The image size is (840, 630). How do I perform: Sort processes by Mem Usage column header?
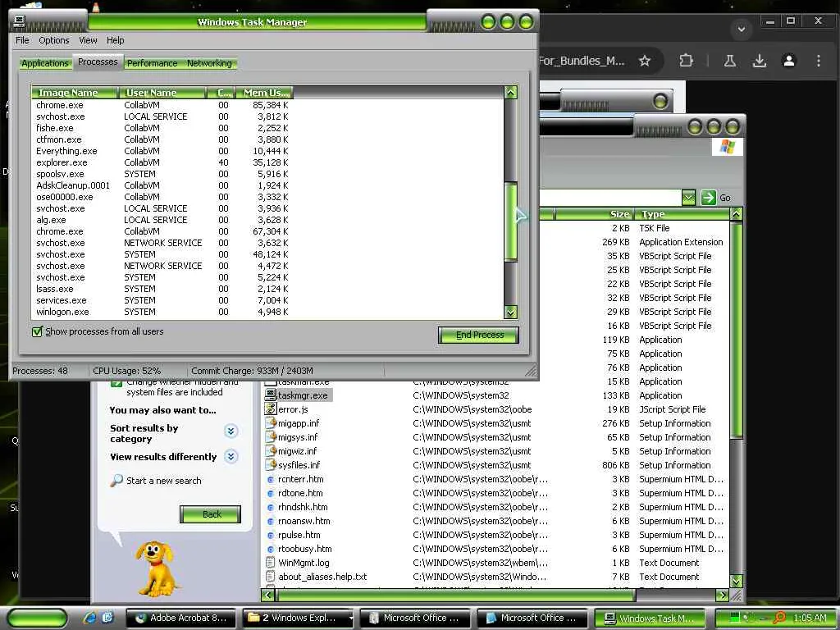(265, 93)
